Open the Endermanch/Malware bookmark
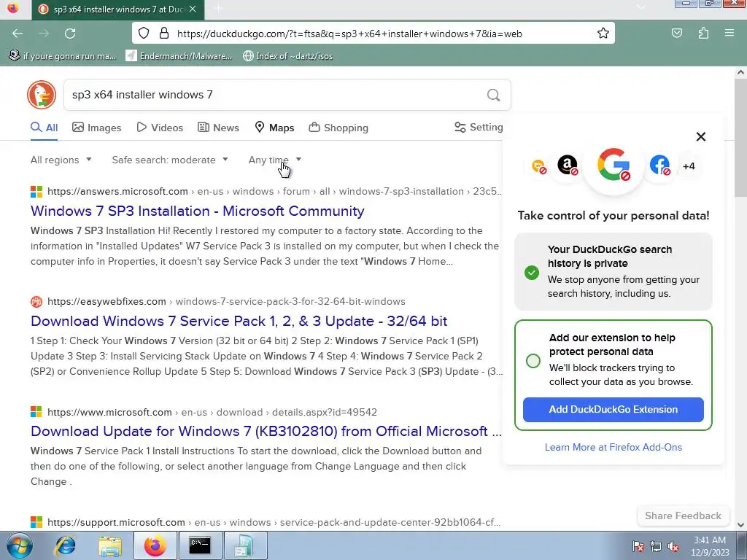 point(179,56)
